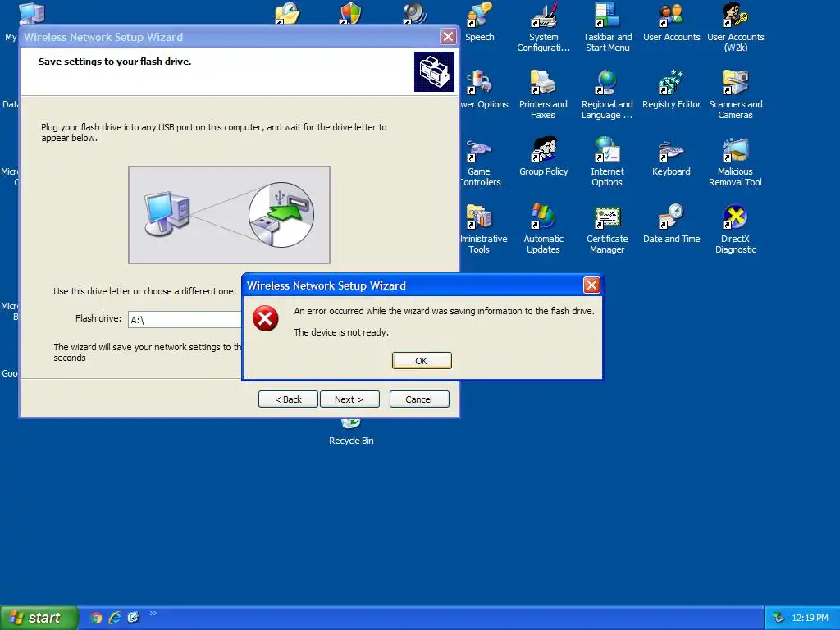Open Automatic Updates shortcut
This screenshot has width=840, height=630.
tap(543, 229)
